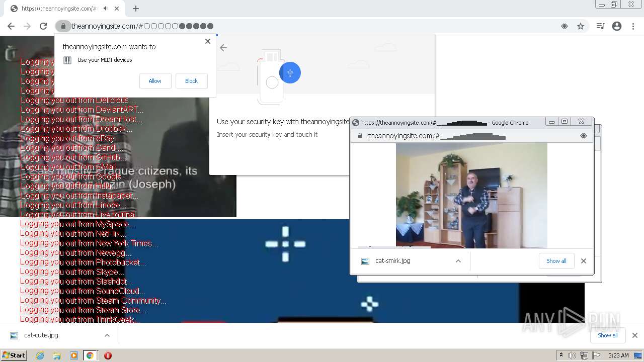Click the site permission indicator in main address bar
644x362 pixels.
click(x=565, y=26)
